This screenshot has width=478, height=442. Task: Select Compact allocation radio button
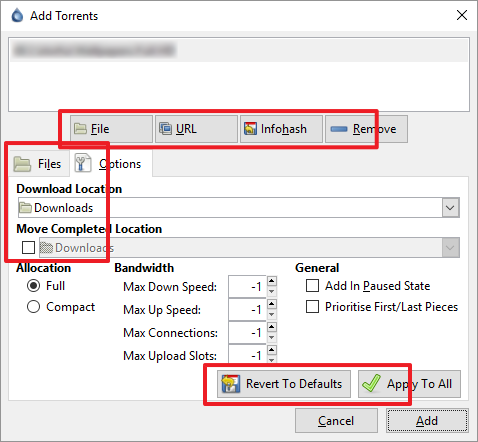33,307
